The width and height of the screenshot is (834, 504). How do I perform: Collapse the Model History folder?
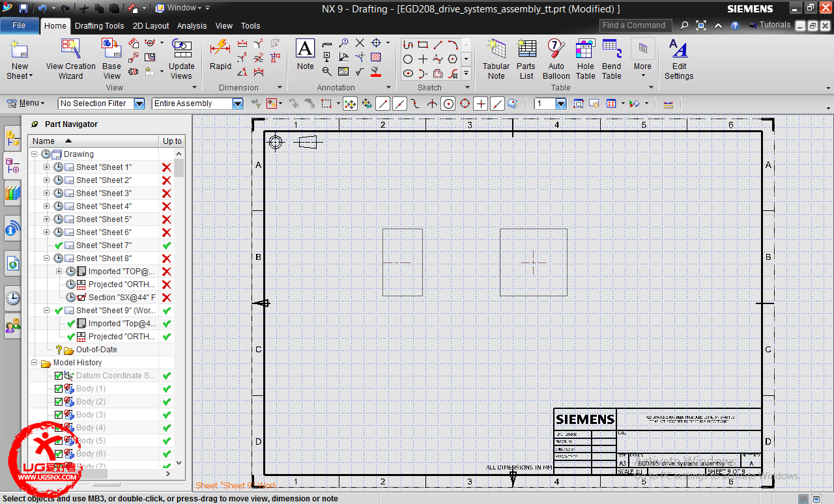point(35,363)
